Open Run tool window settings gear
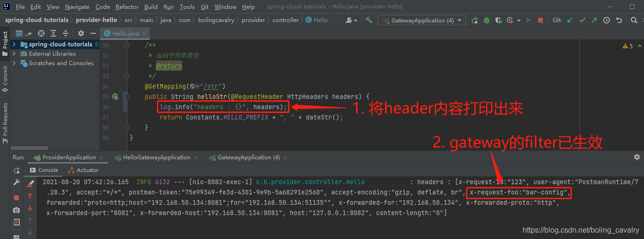The width and height of the screenshot is (644, 239). tap(637, 157)
